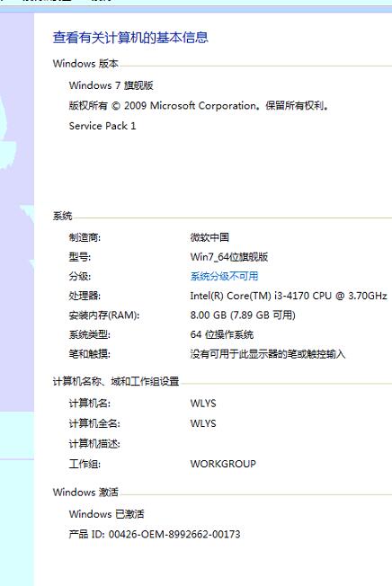This screenshot has width=392, height=586.
Task: Select the Windows 7 旗舰版 edition text
Action: 111,85
